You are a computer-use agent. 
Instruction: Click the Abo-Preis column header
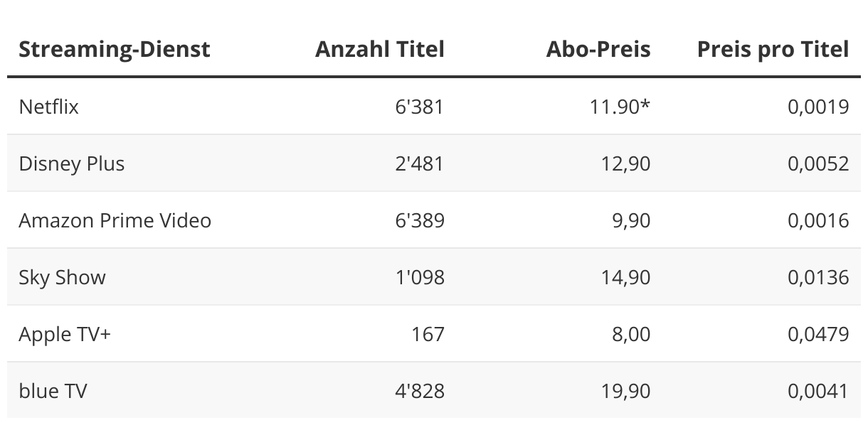pos(598,49)
